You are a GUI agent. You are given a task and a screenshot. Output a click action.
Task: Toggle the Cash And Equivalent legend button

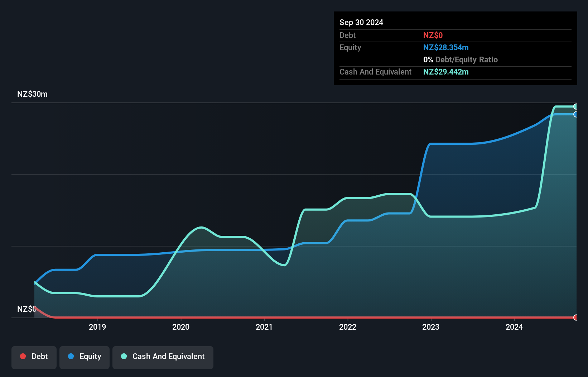tap(163, 357)
